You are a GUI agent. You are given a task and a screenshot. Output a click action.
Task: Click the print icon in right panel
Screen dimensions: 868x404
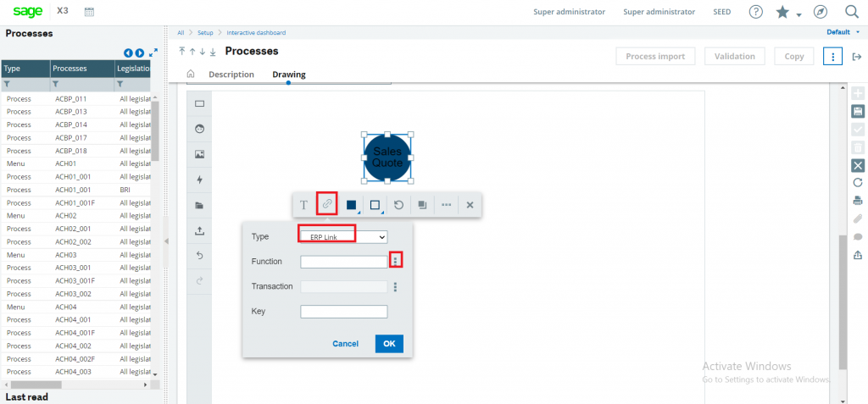coord(858,201)
